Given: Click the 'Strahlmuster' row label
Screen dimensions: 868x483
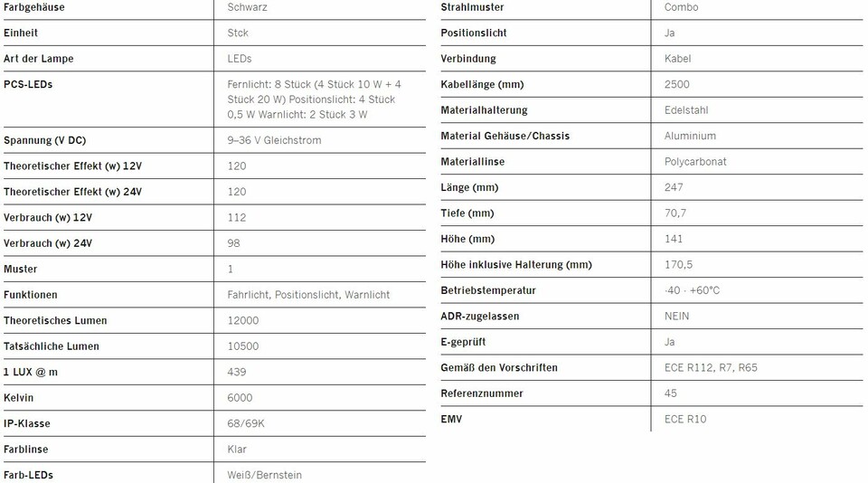Looking at the screenshot, I should [x=472, y=7].
